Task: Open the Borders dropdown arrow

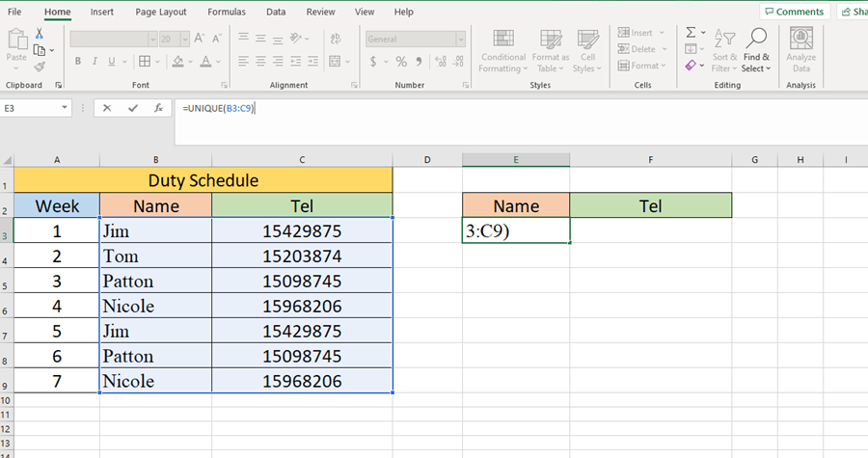Action: [157, 62]
